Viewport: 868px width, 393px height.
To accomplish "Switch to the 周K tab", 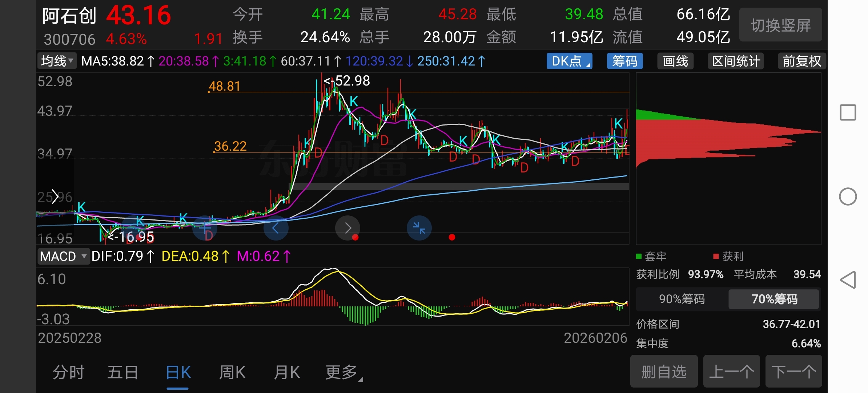I will pyautogui.click(x=232, y=372).
